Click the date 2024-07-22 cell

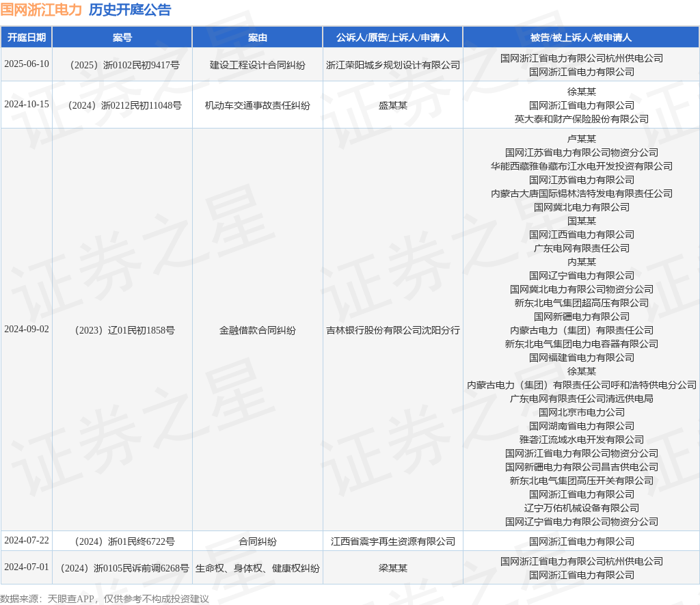click(x=27, y=541)
